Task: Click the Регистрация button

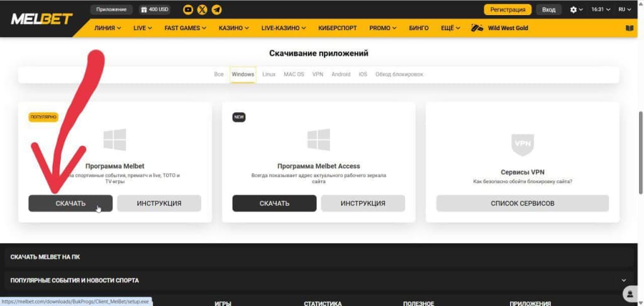Action: [x=508, y=9]
